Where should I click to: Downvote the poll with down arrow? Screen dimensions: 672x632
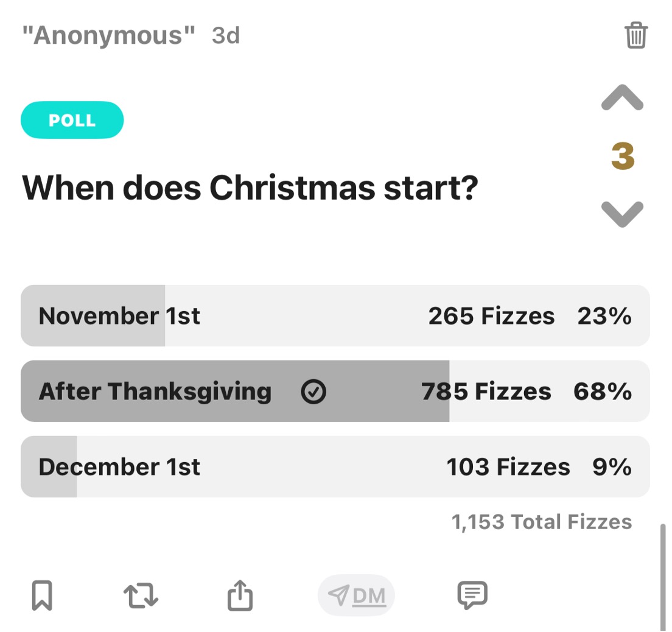(622, 214)
